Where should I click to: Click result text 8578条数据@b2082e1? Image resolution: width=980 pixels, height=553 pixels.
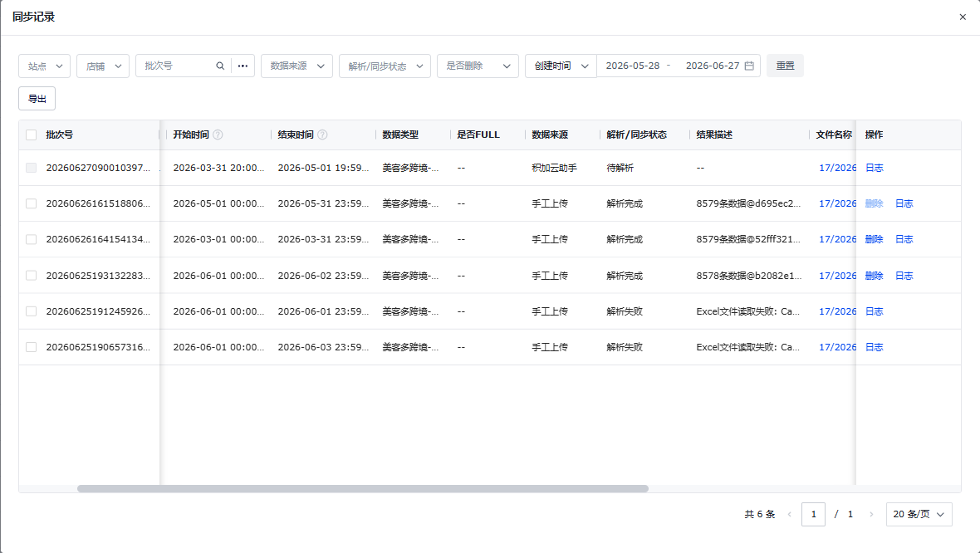[749, 276]
